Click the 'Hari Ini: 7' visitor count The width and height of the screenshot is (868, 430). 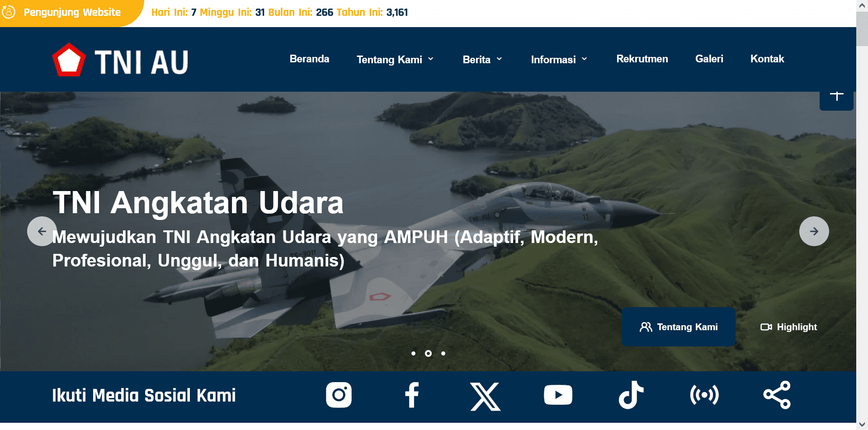tap(174, 12)
